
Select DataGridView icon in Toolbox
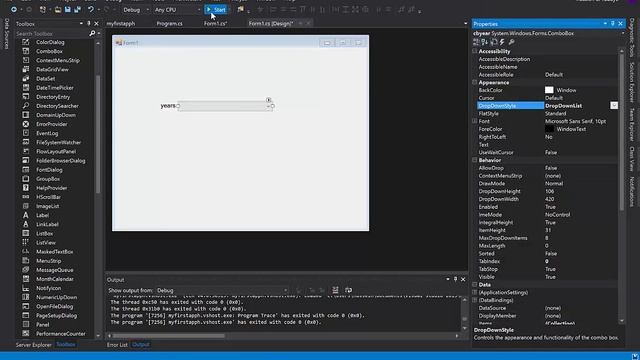pyautogui.click(x=26, y=69)
